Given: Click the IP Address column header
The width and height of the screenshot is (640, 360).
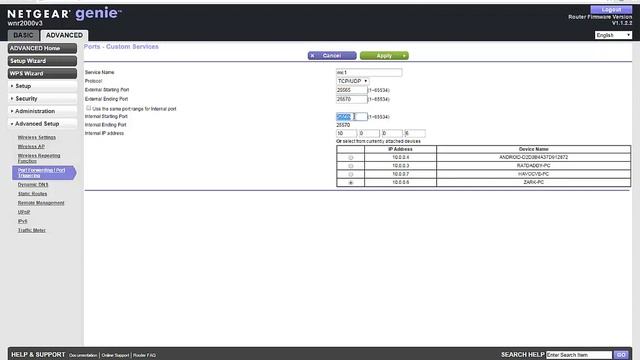Looking at the screenshot, I should [x=400, y=149].
